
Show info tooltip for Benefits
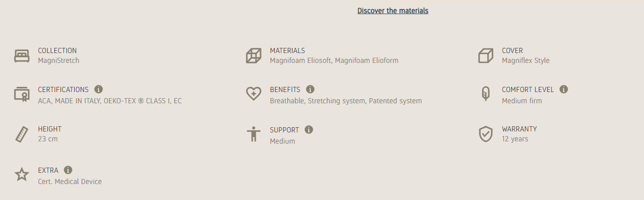coord(310,89)
